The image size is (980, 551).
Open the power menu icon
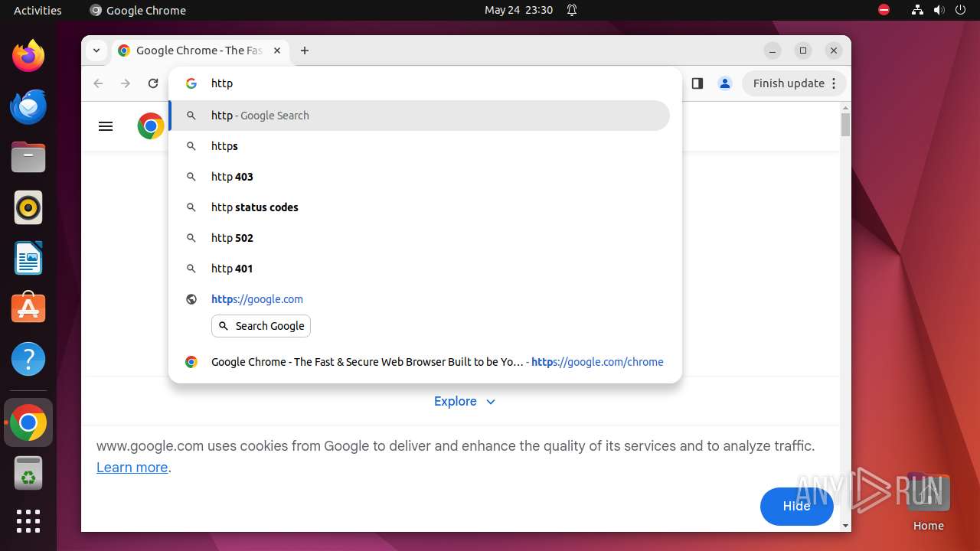pyautogui.click(x=960, y=10)
